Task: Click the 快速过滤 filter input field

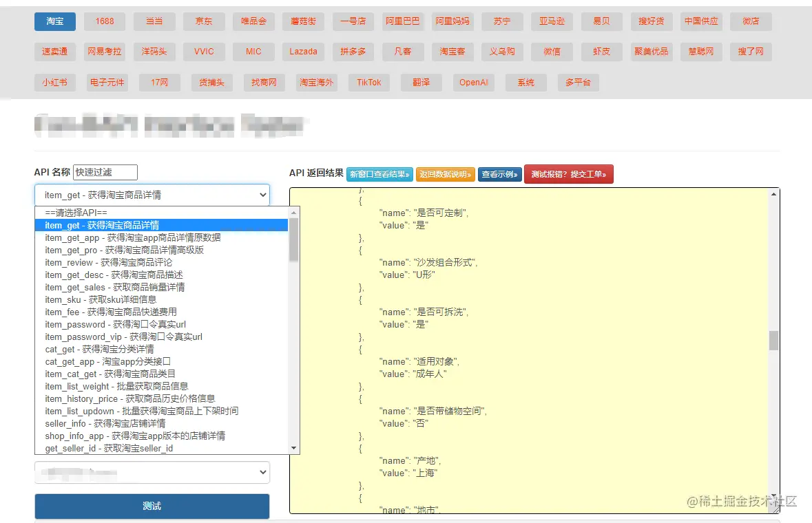Action: tap(105, 172)
